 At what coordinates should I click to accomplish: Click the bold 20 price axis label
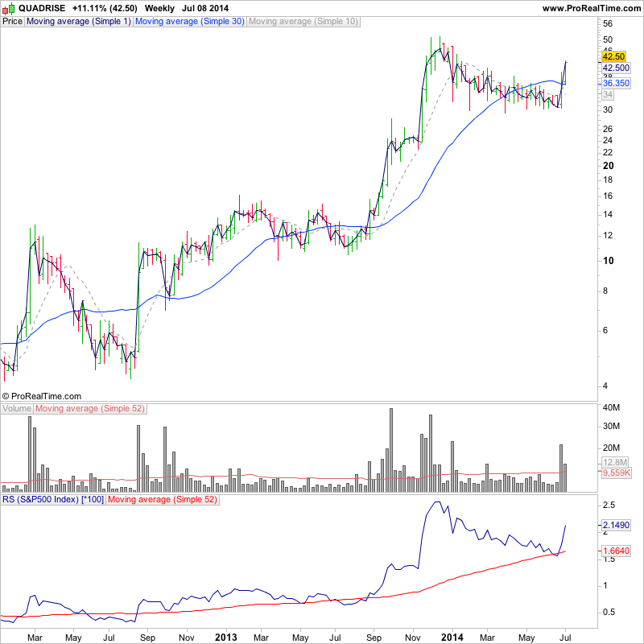[609, 166]
